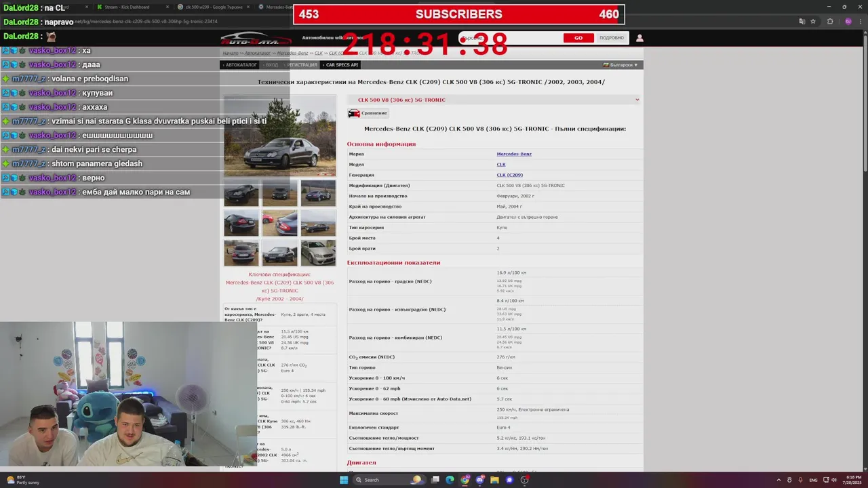Focus the site search input field
Image resolution: width=868 pixels, height=488 pixels.
click(511, 38)
